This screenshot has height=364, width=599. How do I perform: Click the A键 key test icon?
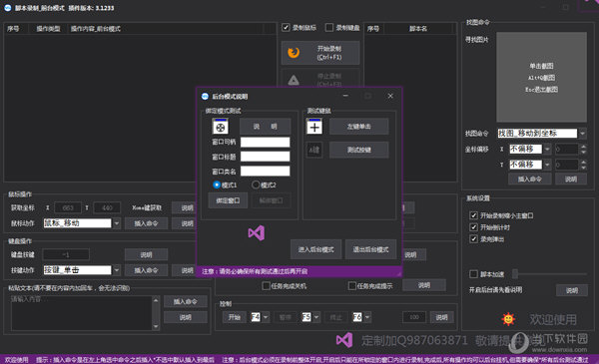point(314,150)
